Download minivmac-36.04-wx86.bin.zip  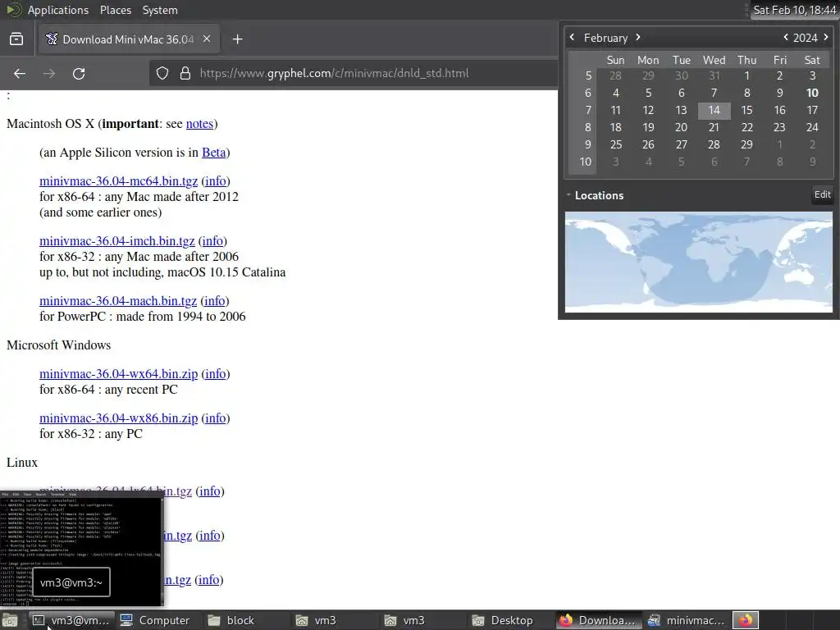pos(118,418)
